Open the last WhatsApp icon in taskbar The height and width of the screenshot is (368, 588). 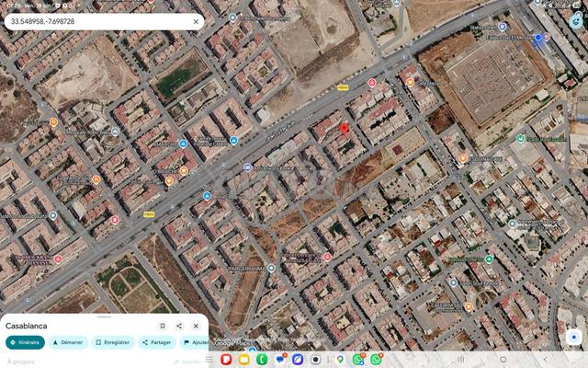[376, 360]
